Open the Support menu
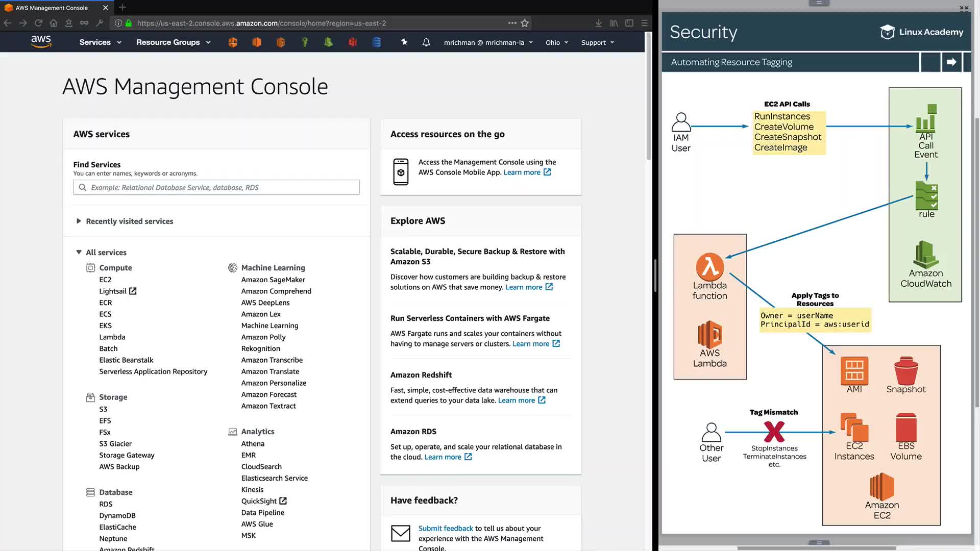The height and width of the screenshot is (551, 980). click(x=597, y=43)
